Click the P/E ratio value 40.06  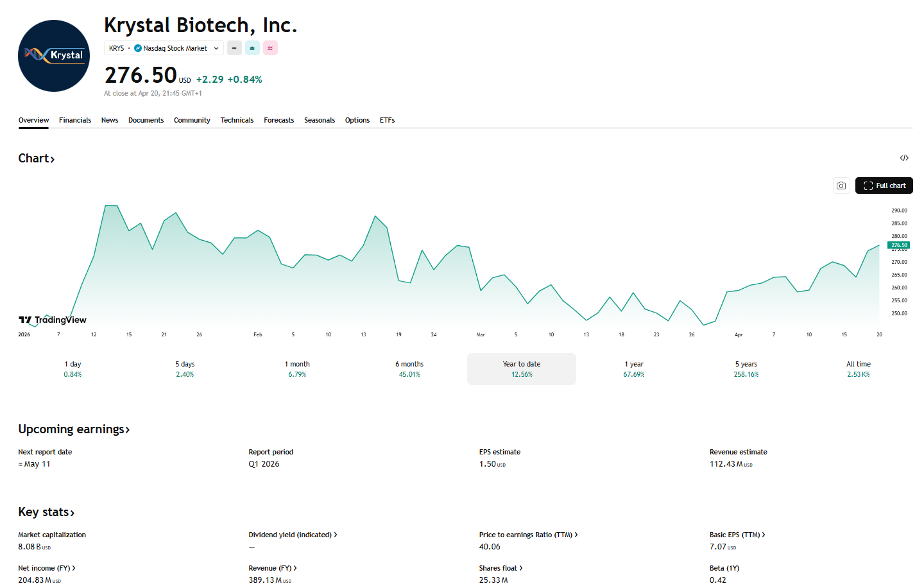490,547
